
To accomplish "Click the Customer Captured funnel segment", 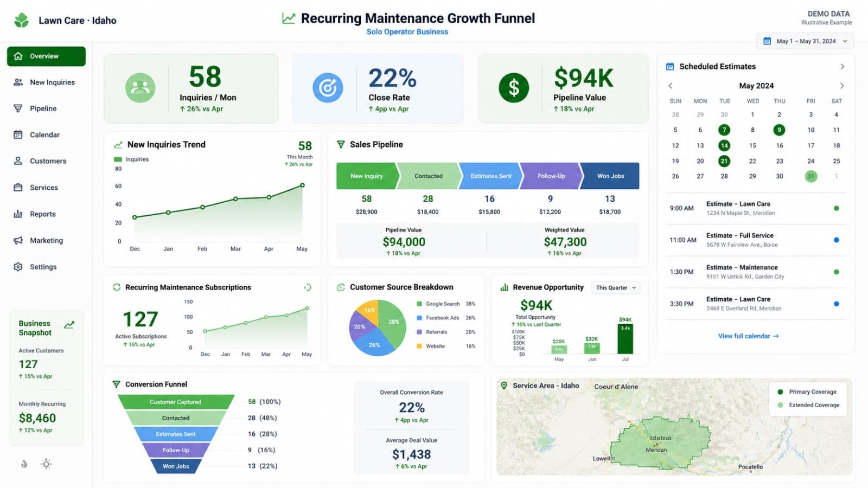I will (x=176, y=402).
